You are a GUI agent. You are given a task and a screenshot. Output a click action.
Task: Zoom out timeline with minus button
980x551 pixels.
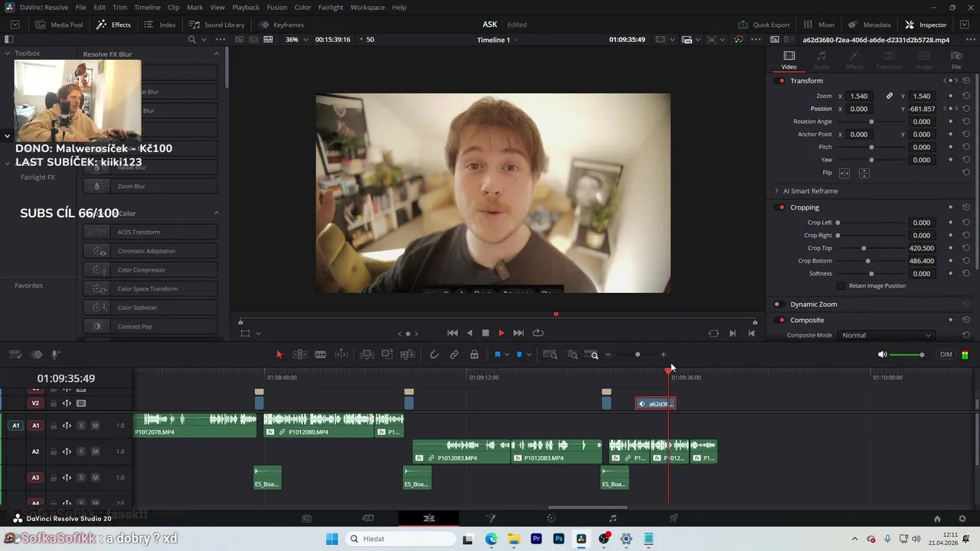608,354
